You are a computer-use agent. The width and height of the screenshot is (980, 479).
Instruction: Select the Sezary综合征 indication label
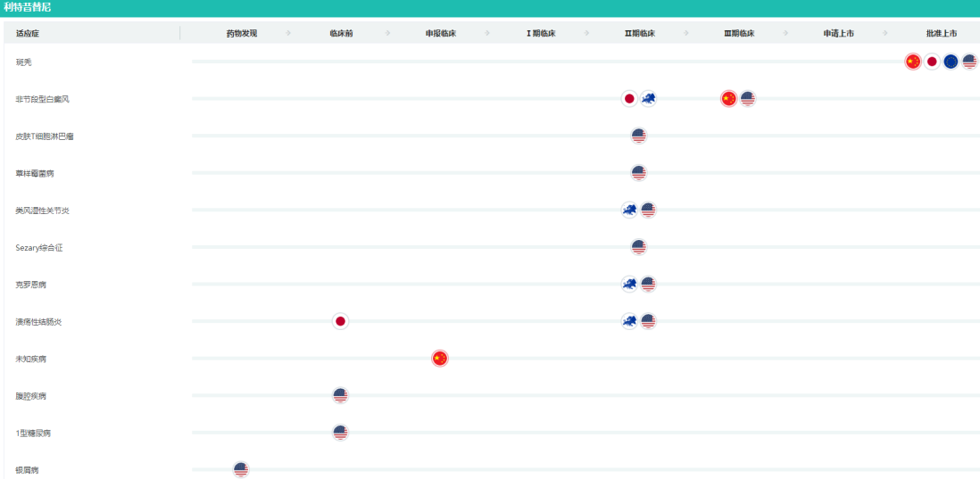click(x=39, y=247)
